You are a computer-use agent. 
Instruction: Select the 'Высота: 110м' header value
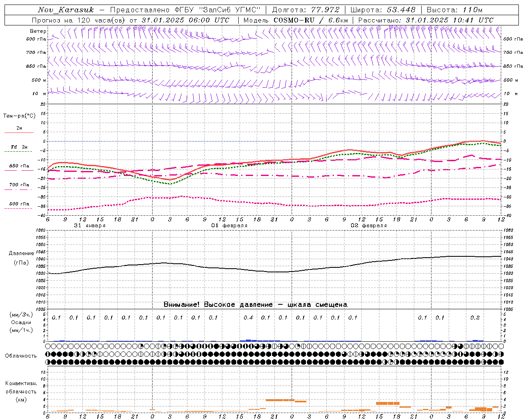[x=455, y=10]
